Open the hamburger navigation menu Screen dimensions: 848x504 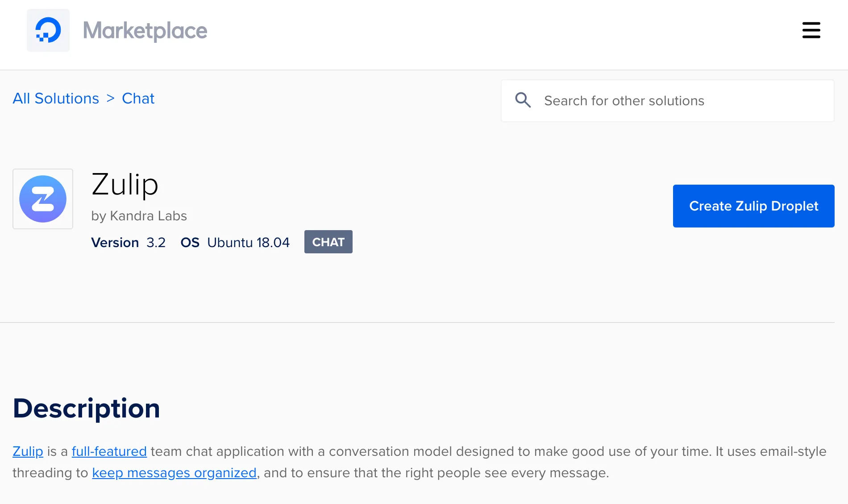click(x=811, y=30)
